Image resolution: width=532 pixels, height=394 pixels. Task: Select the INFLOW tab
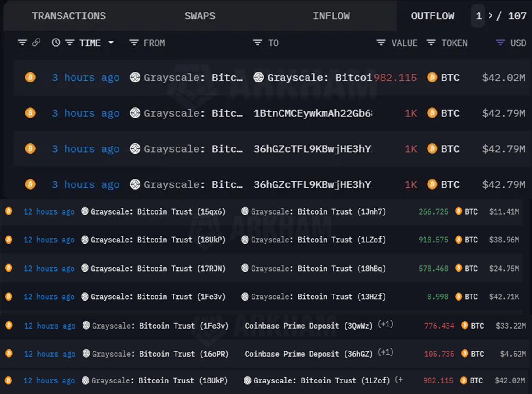coord(331,16)
